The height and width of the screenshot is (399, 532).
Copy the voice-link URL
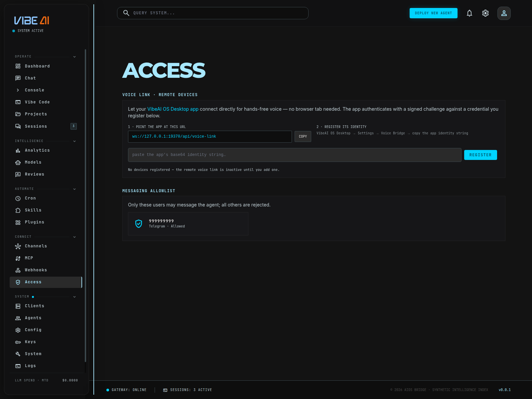click(303, 136)
